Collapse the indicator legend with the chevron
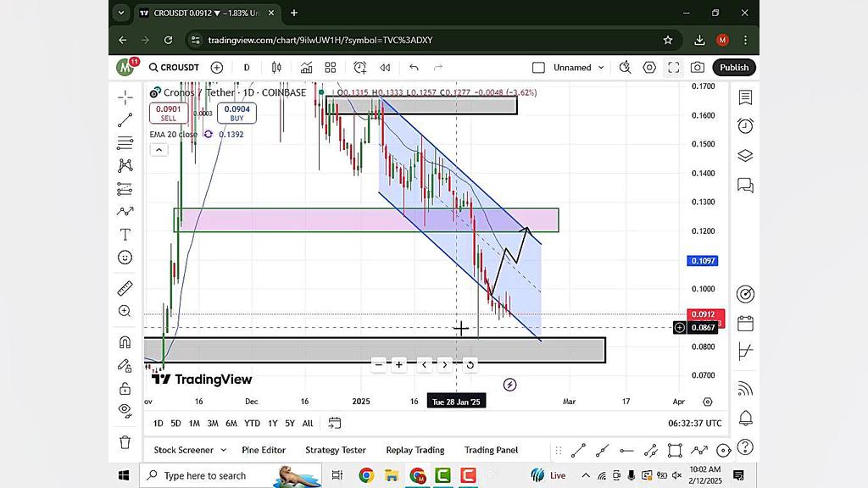The image size is (868, 488). 159,150
